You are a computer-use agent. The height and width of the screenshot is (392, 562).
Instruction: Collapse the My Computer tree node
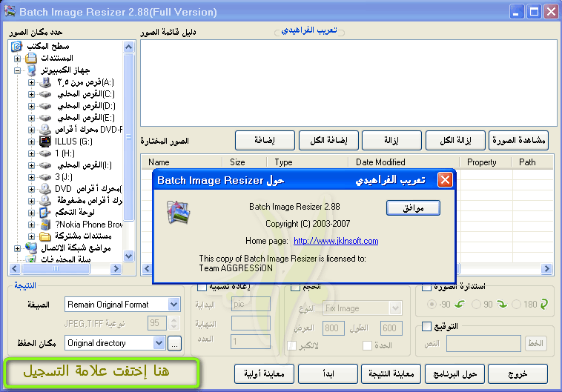[x=17, y=70]
